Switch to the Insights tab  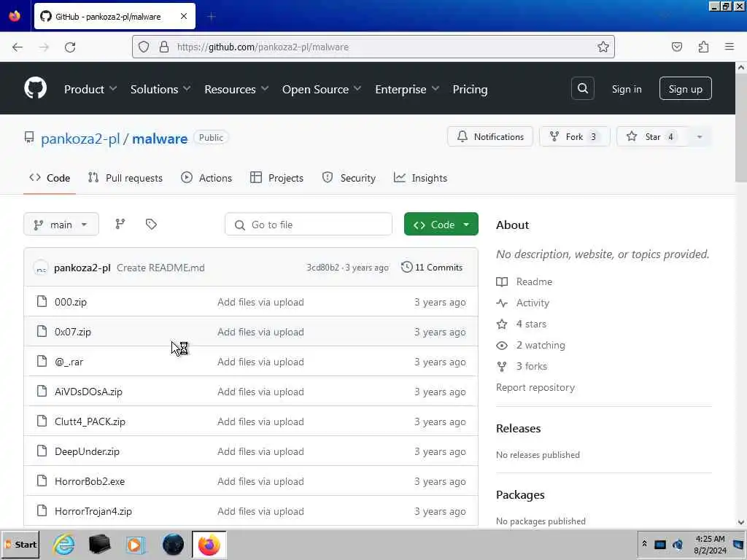[x=420, y=178]
